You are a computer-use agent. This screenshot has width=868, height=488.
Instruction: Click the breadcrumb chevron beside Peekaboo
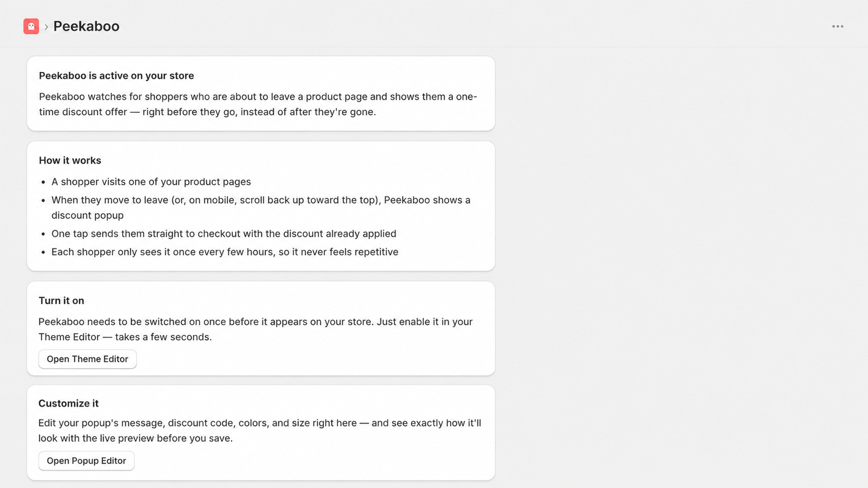click(46, 27)
